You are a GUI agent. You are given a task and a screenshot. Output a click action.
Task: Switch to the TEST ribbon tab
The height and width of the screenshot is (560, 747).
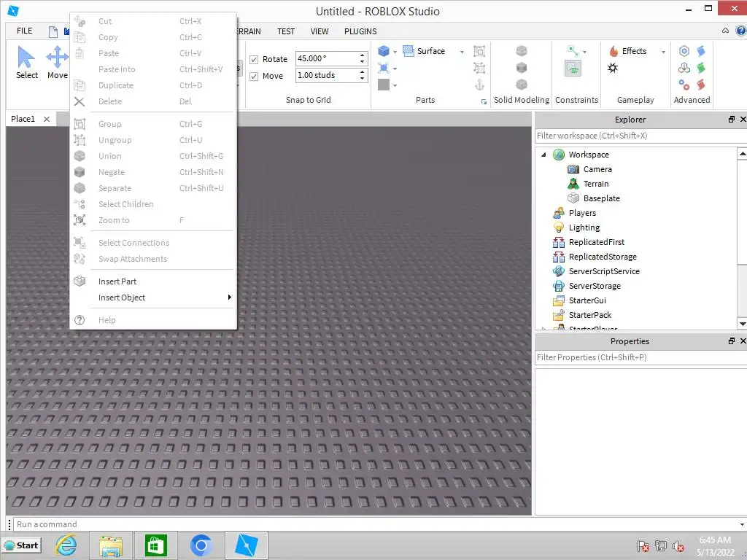coord(286,31)
